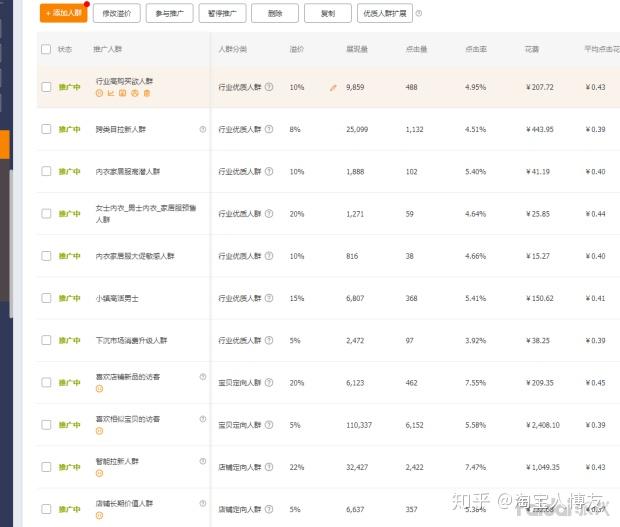Click the 溢价 column header

click(297, 49)
